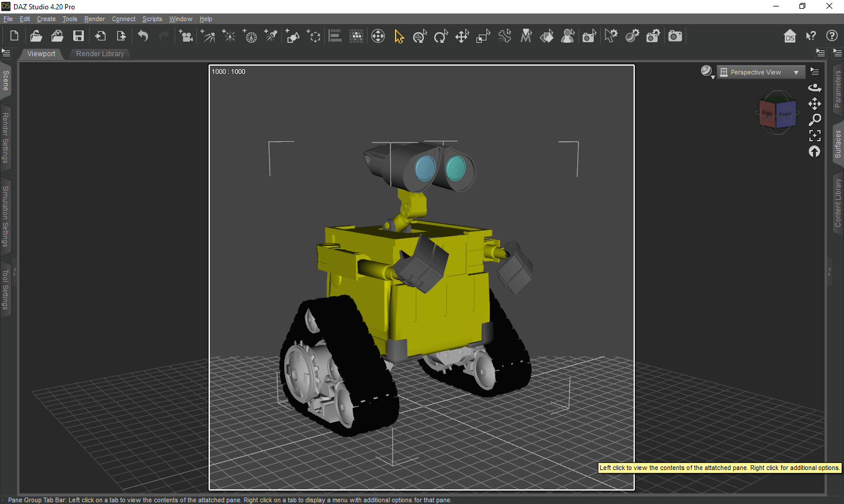The image size is (844, 504).
Task: Select the Surface Selection tool
Action: (547, 36)
